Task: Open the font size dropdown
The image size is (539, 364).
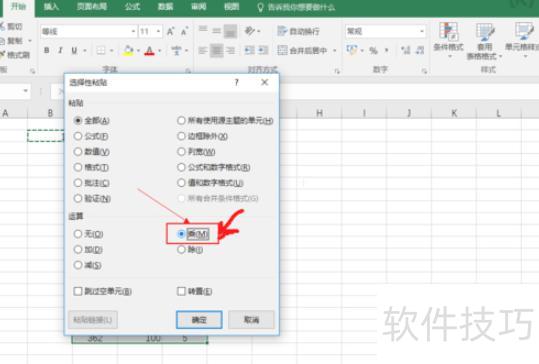Action: (x=158, y=32)
